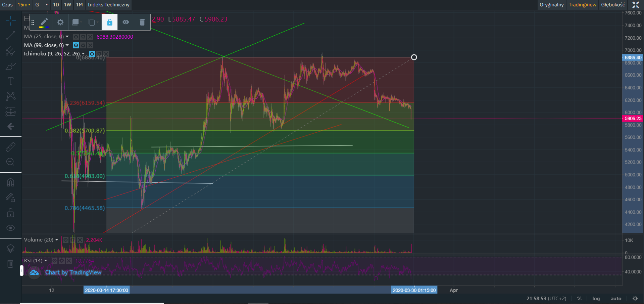Viewport: 644px width, 304px height.
Task: Toggle the lock on selected drawing
Action: tap(109, 23)
